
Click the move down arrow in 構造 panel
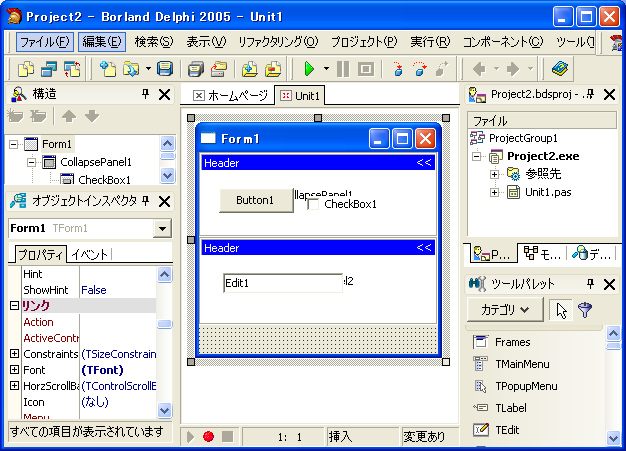tap(92, 116)
